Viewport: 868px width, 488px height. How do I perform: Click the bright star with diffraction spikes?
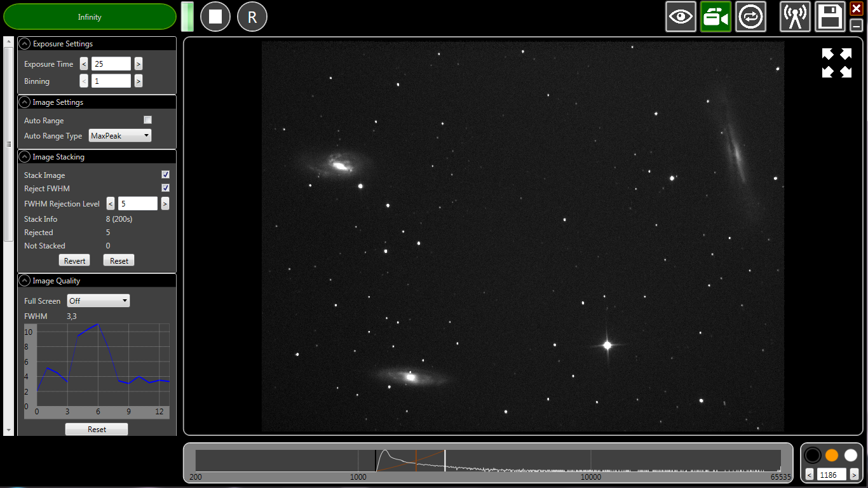[x=607, y=345]
